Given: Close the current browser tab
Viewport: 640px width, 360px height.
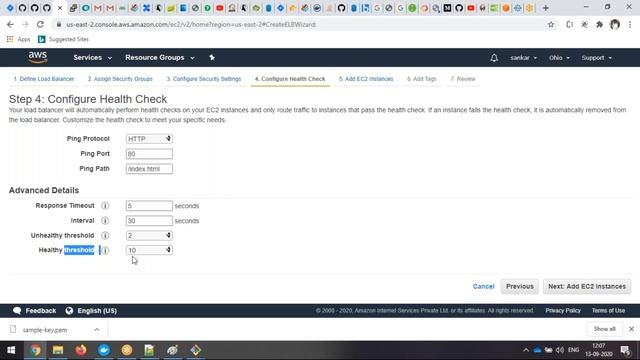Looking at the screenshot, I should (x=60, y=8).
